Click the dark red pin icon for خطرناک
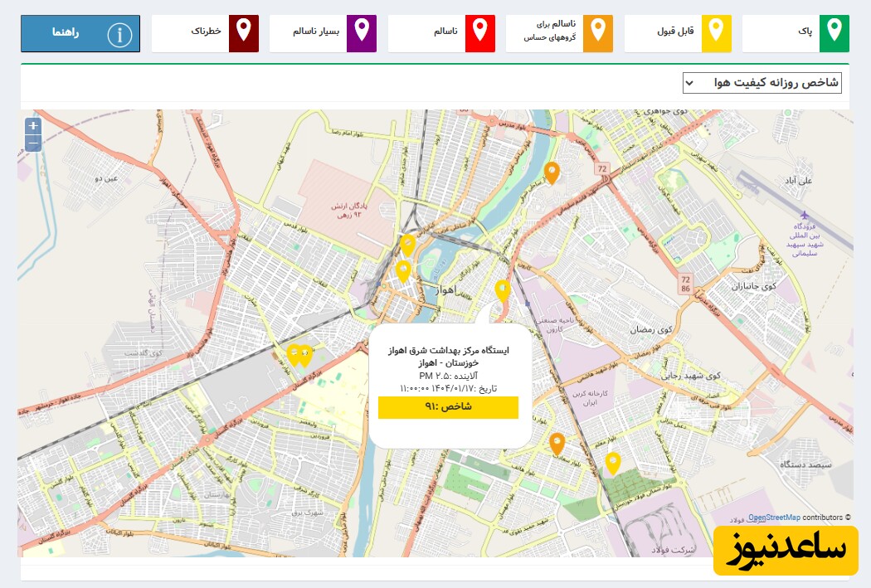Screen dimensions: 871x588 click(x=243, y=33)
